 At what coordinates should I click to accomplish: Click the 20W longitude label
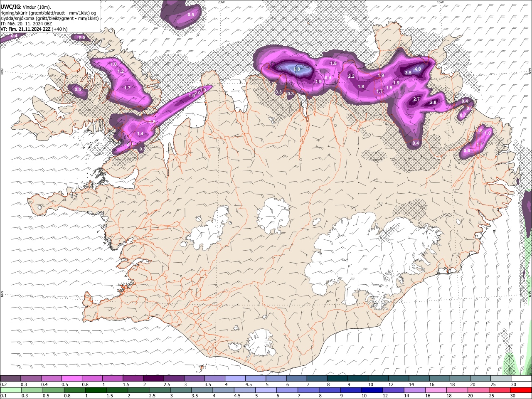[221, 2]
